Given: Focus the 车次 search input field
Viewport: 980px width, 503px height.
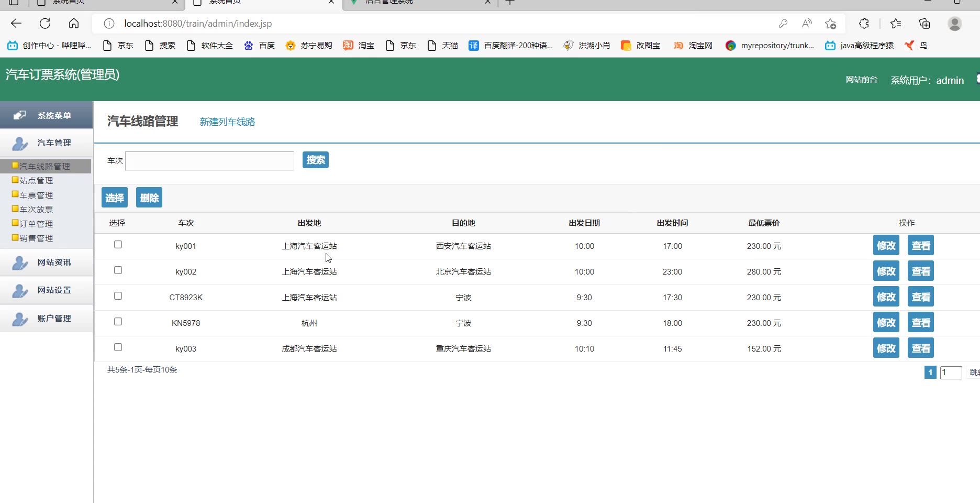Looking at the screenshot, I should (x=209, y=161).
